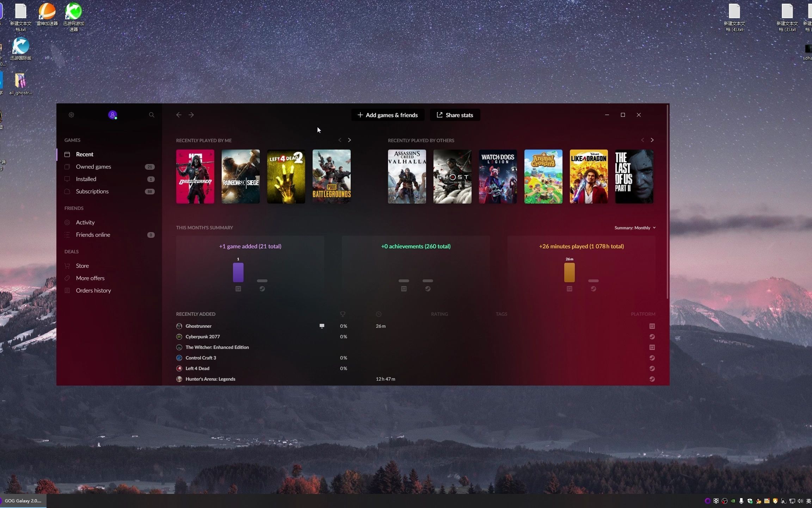Show previous recently played by me games
This screenshot has height=508, width=812.
point(340,140)
